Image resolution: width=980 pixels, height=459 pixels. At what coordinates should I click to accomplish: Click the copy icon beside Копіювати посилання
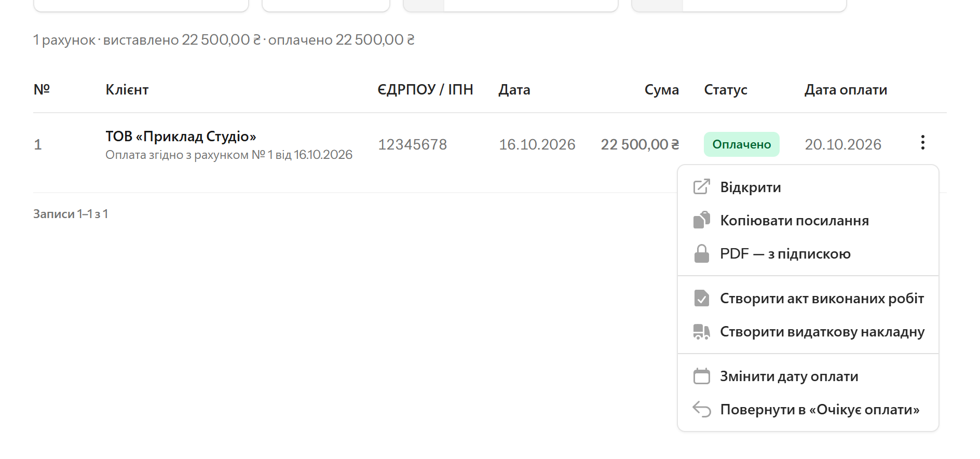[x=702, y=220]
